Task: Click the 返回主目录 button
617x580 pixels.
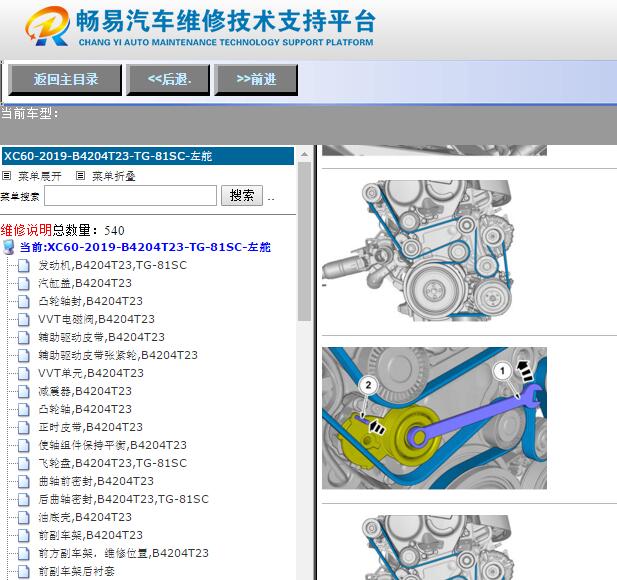Action: point(65,79)
